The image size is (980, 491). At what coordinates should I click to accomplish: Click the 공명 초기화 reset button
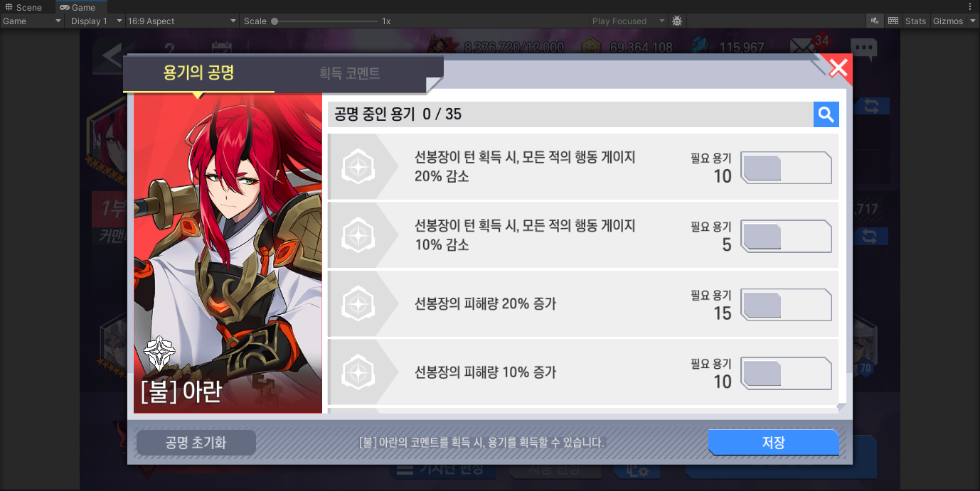click(x=196, y=443)
